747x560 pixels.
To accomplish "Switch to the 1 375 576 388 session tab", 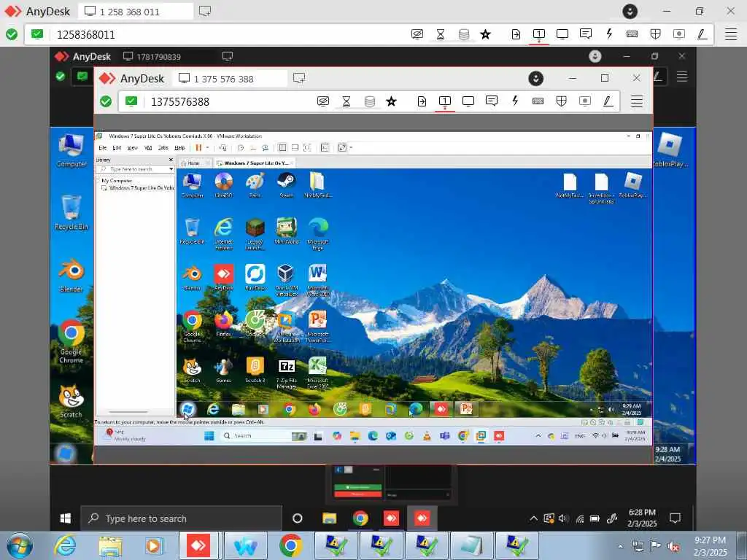I will click(230, 79).
